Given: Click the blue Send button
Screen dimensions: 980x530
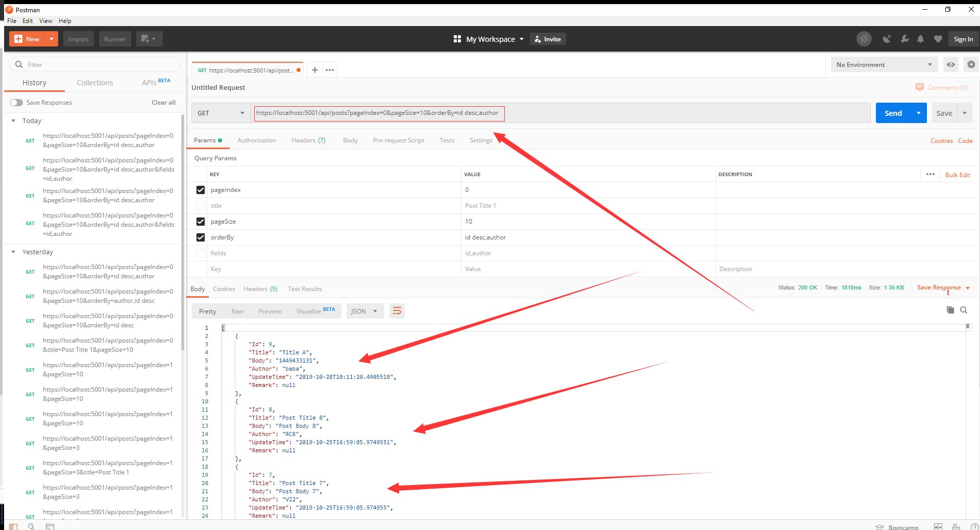Looking at the screenshot, I should coord(893,113).
